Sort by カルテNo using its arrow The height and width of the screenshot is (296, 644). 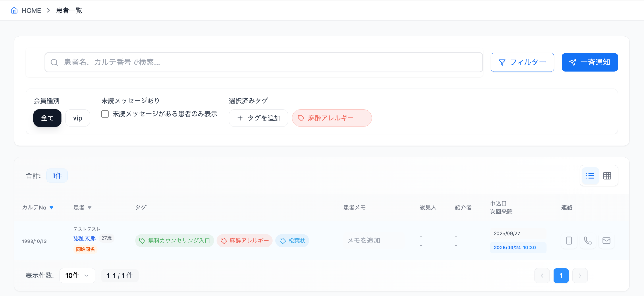[x=52, y=207]
